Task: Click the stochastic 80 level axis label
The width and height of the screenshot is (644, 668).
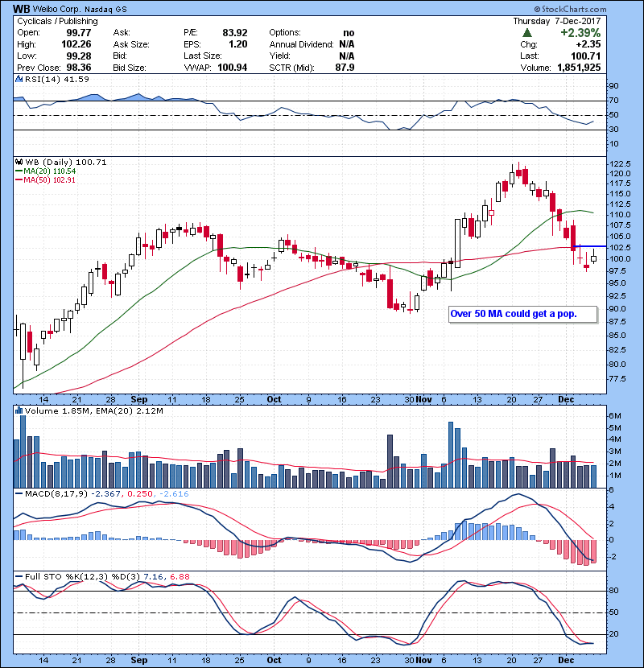Action: pyautogui.click(x=614, y=591)
